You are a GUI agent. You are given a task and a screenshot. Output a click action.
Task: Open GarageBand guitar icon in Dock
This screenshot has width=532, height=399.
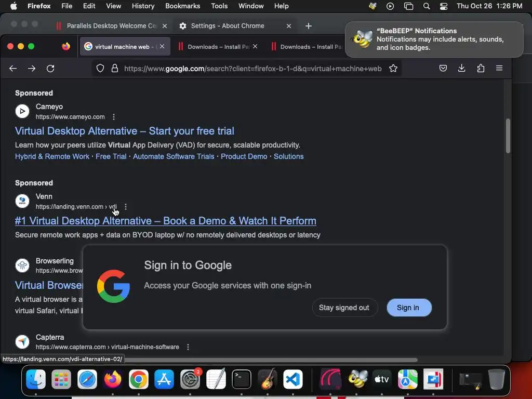[x=268, y=379]
